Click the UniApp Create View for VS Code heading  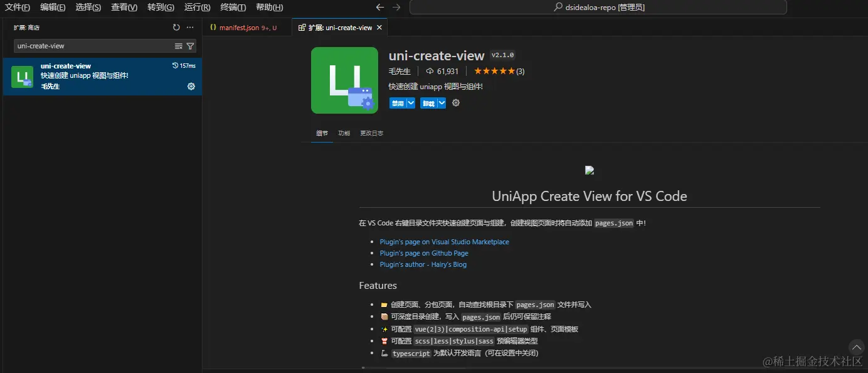point(590,196)
